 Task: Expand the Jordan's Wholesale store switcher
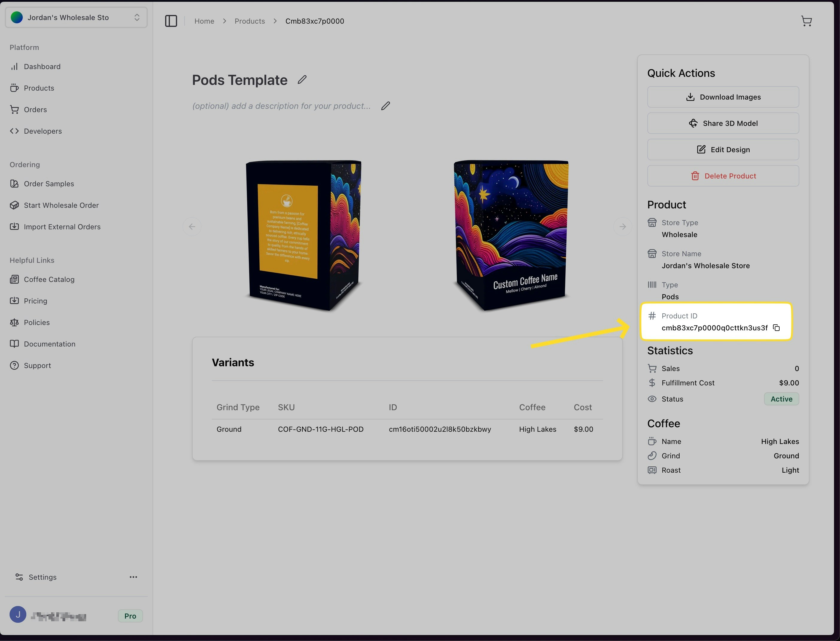(76, 18)
